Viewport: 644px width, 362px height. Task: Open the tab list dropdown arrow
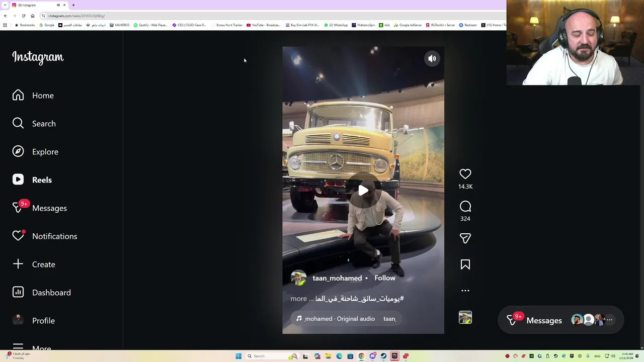click(x=5, y=5)
